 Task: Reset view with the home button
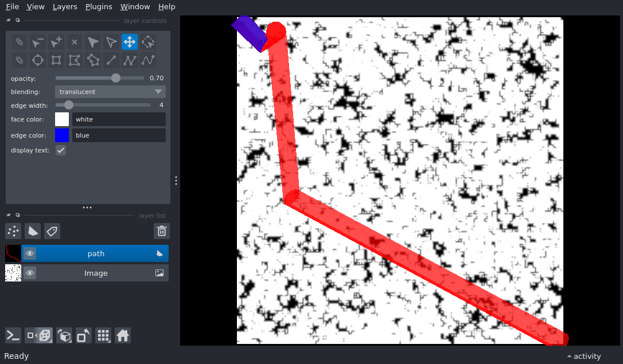[123, 335]
